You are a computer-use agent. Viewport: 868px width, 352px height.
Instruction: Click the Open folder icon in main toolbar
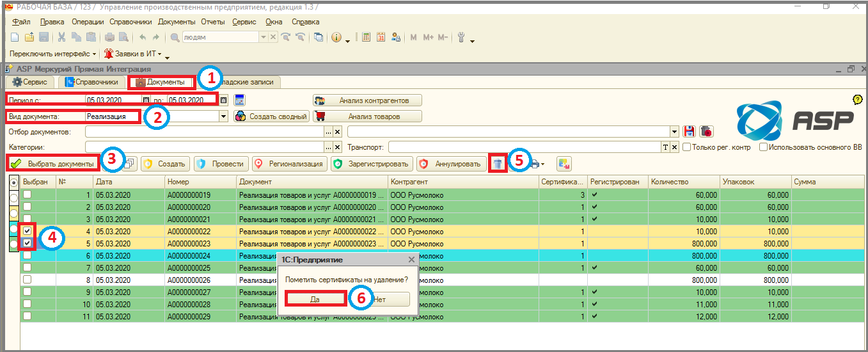pos(29,37)
